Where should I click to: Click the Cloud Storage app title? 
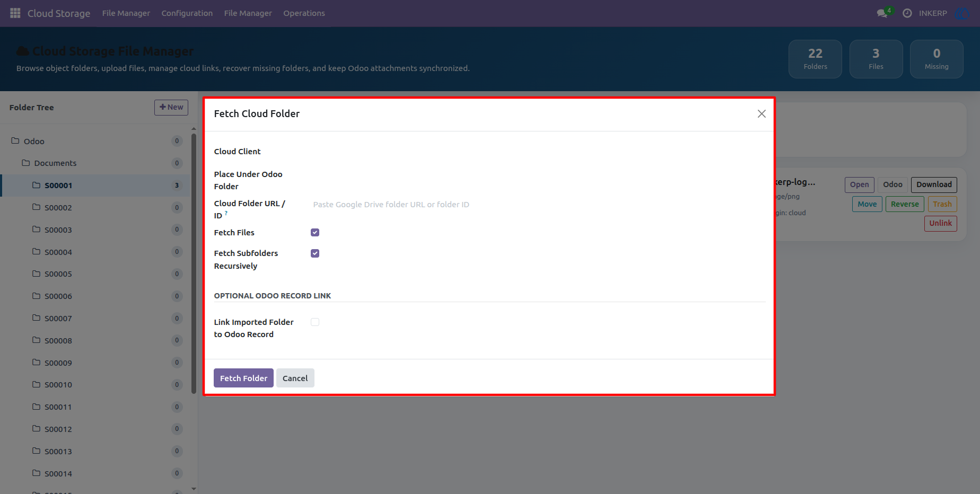click(59, 13)
